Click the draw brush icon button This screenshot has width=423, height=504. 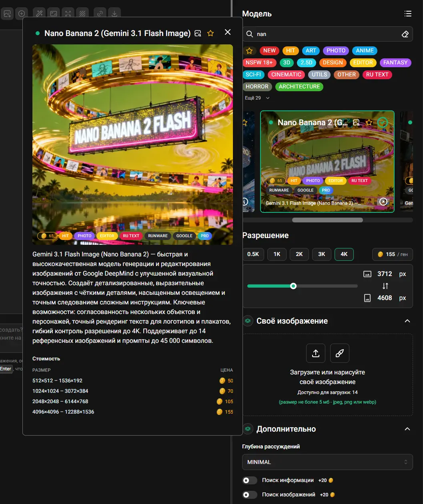[x=339, y=353]
